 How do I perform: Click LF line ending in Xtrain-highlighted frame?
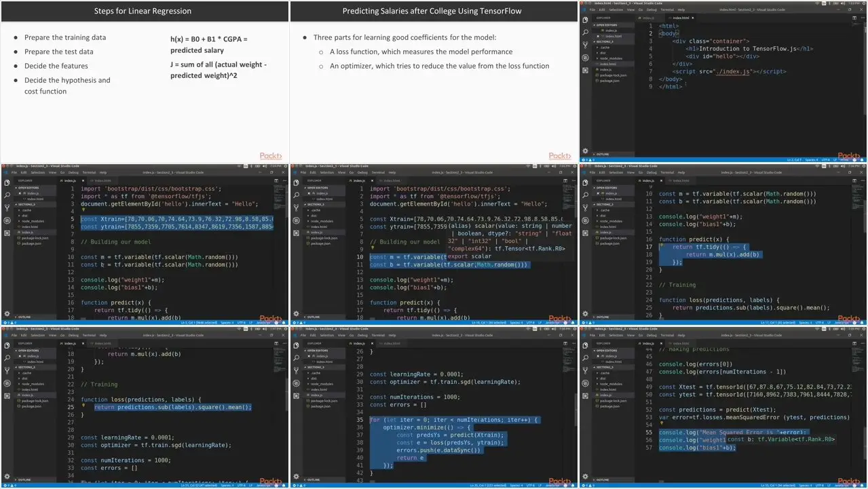[x=251, y=323]
